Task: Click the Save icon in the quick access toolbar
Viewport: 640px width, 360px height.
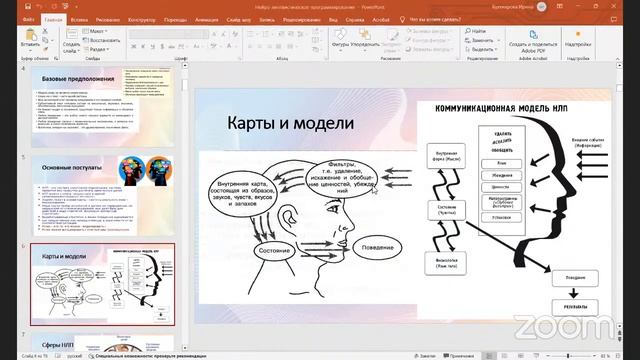Action: (x=28, y=7)
